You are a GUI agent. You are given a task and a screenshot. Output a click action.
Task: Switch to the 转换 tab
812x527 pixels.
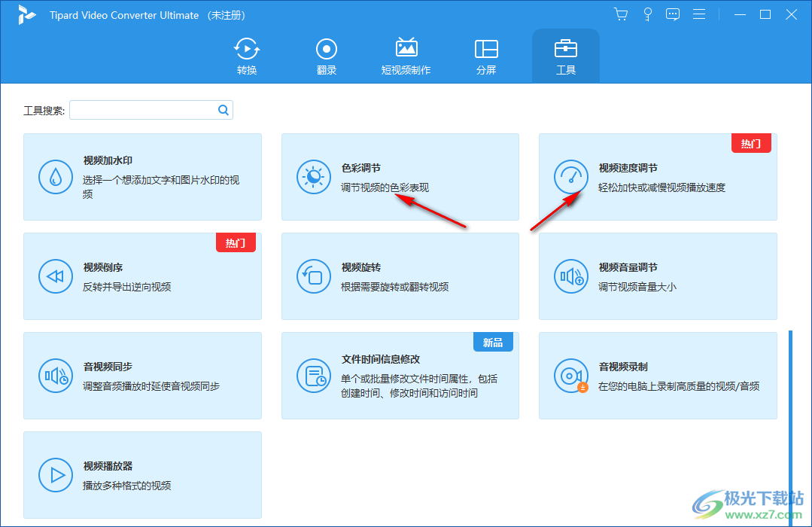pyautogui.click(x=246, y=56)
